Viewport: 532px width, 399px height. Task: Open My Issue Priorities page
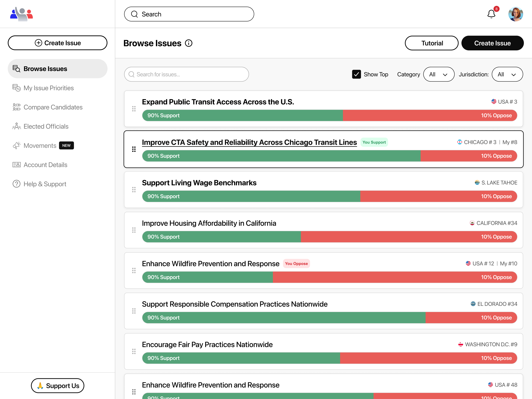(x=49, y=88)
